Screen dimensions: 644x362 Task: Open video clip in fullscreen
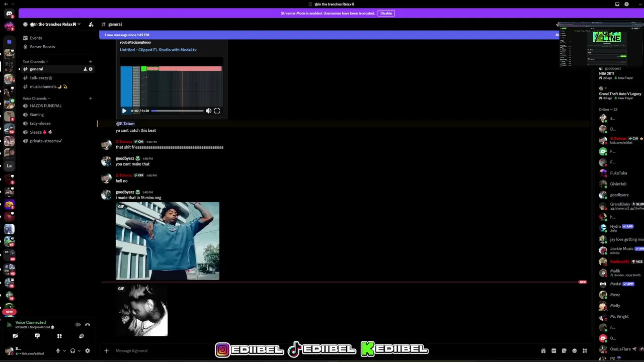(217, 111)
